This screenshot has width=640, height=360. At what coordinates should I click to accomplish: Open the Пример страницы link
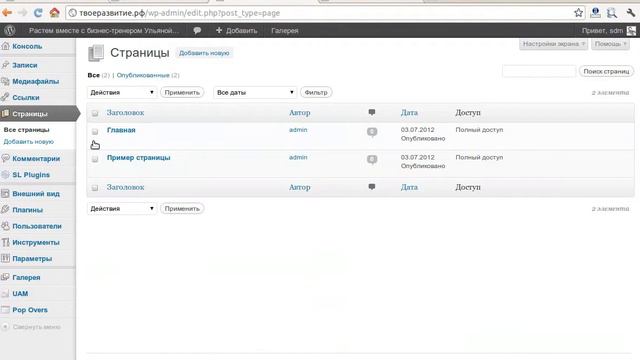pyautogui.click(x=138, y=158)
